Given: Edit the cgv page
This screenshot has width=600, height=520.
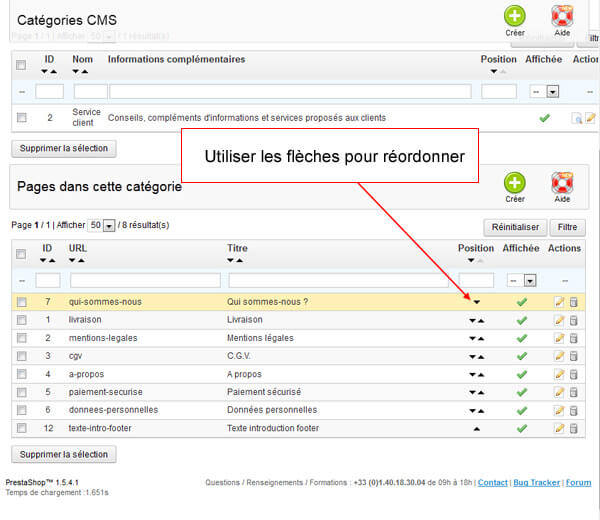Looking at the screenshot, I should coord(559,356).
